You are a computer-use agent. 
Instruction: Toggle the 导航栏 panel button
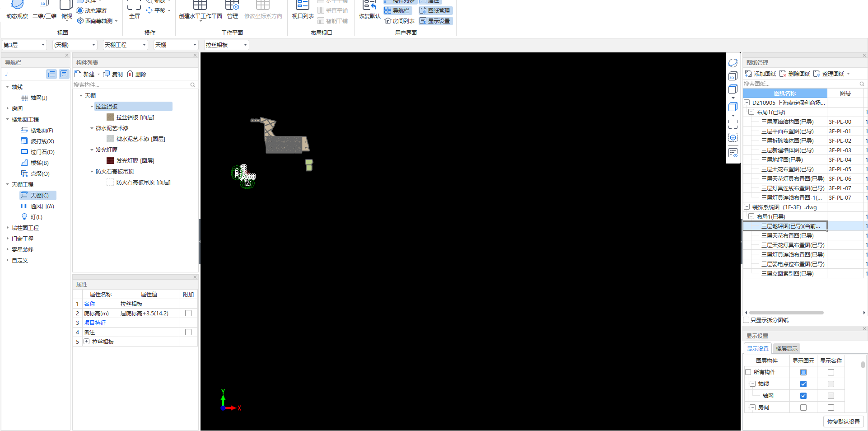[397, 10]
